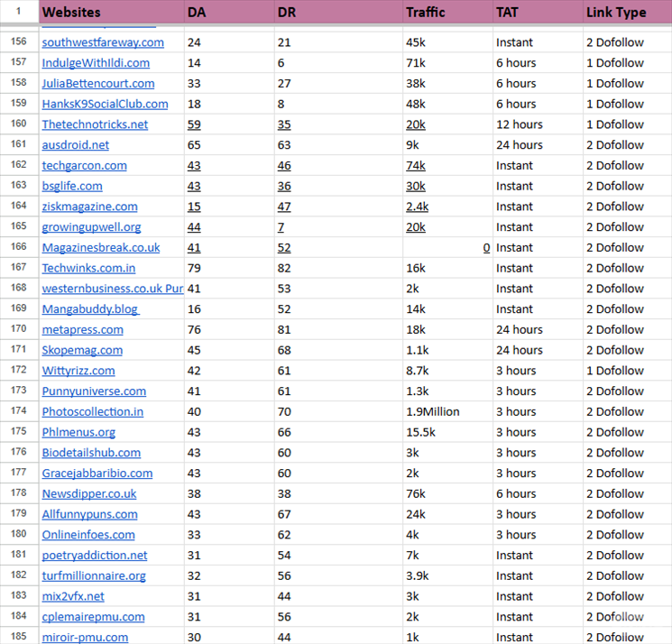Open the Skopemag.com link
Image resolution: width=672 pixels, height=644 pixels.
click(x=82, y=351)
